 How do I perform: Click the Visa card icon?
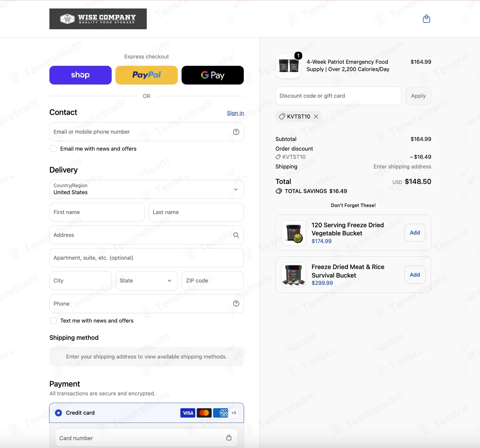[x=188, y=413]
